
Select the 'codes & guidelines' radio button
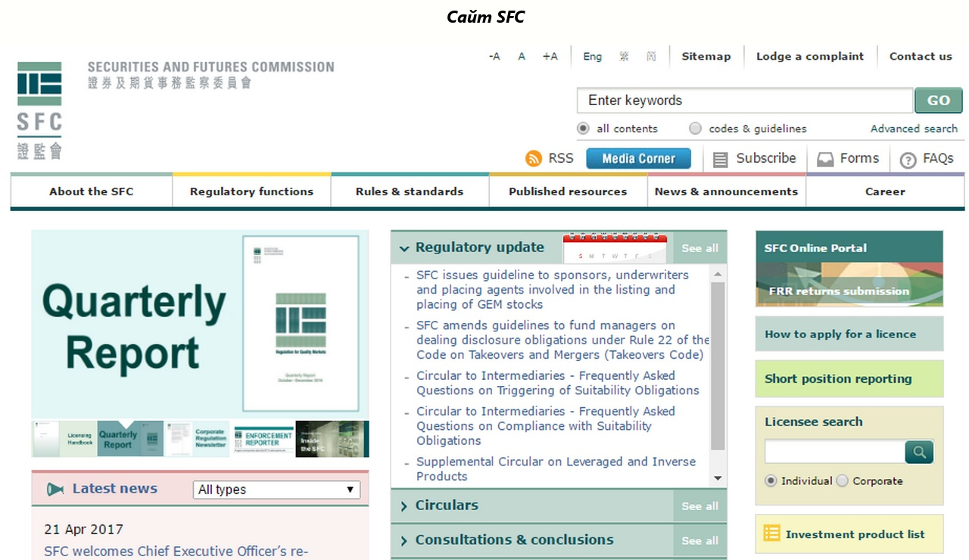[x=695, y=129]
